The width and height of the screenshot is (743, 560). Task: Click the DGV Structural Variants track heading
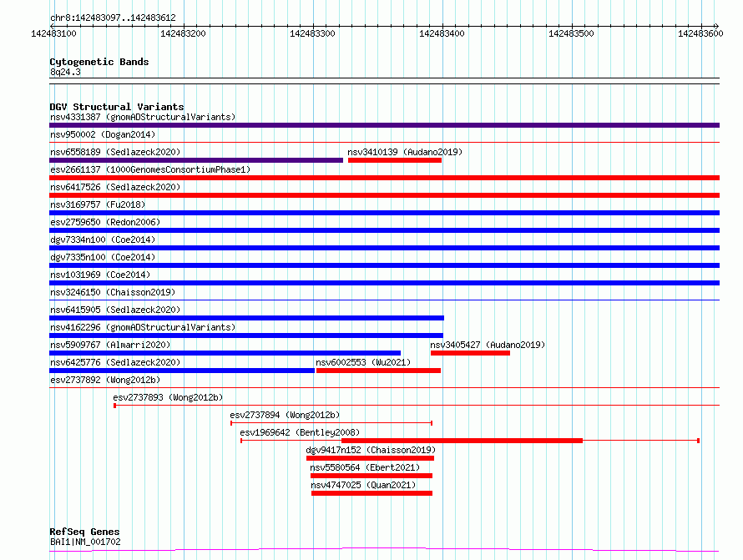click(117, 107)
